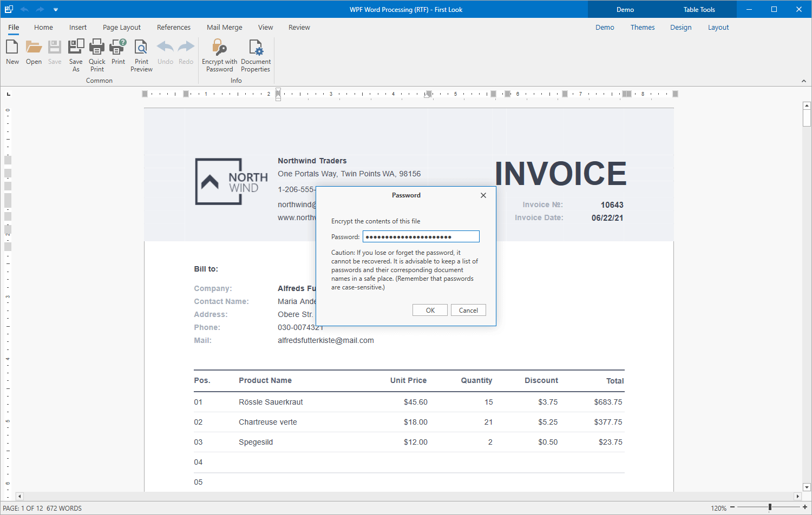This screenshot has height=515, width=812.
Task: Click the tab alignment selector by the ruler
Action: coord(8,94)
